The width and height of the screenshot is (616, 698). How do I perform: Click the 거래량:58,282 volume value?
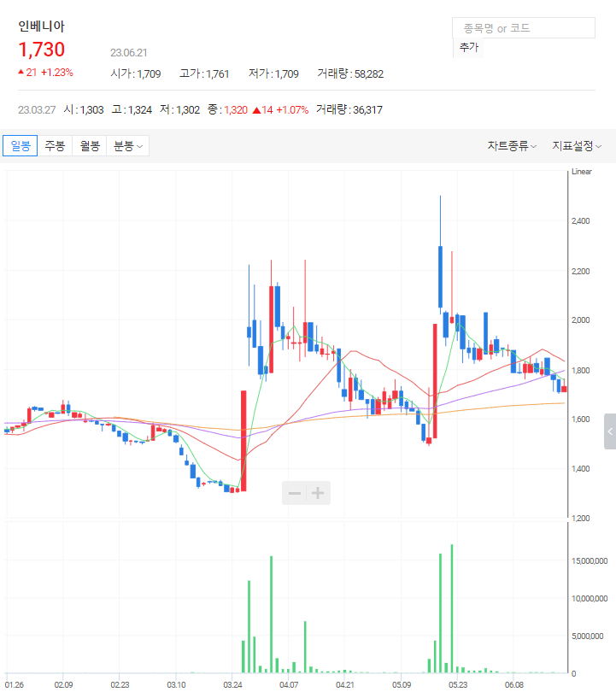350,73
